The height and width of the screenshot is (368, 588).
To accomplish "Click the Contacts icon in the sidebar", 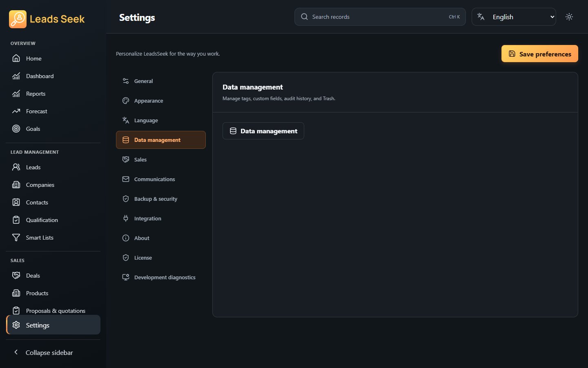I will point(16,202).
